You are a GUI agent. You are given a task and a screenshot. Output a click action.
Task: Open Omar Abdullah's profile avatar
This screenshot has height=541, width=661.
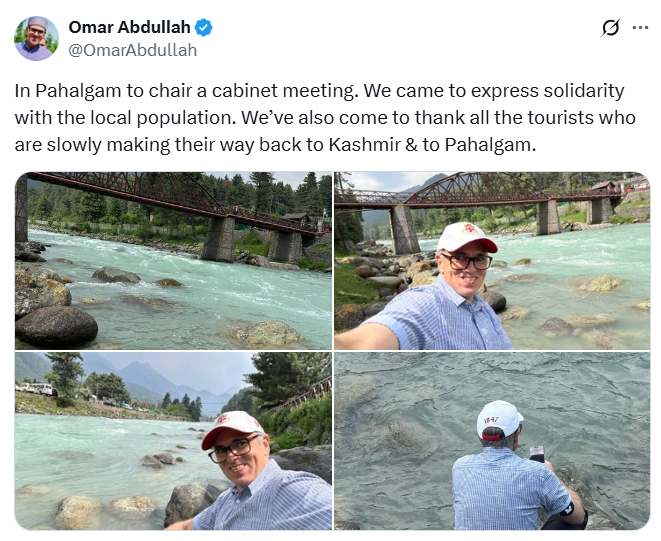tap(36, 38)
